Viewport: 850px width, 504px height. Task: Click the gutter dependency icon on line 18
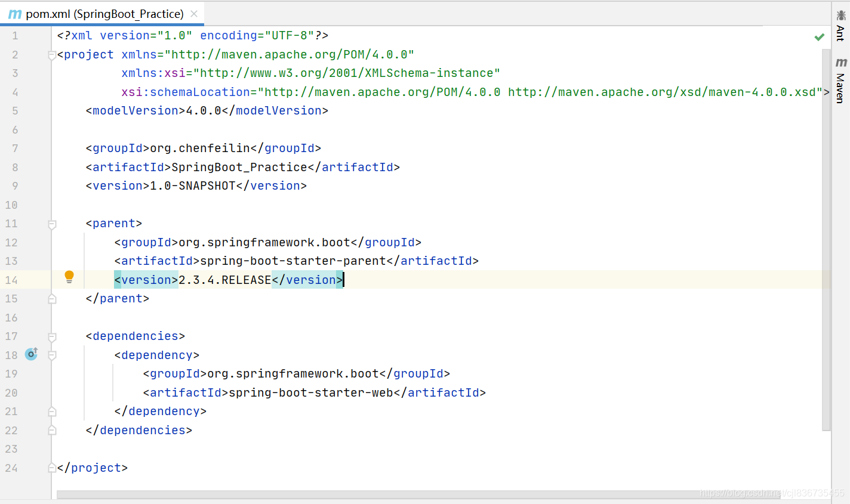[31, 354]
